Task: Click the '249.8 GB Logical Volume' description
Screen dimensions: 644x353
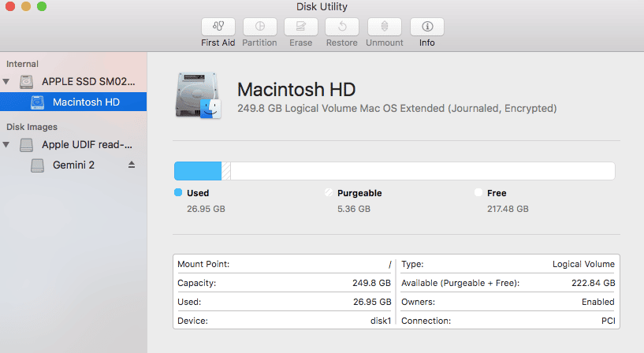Action: 396,109
